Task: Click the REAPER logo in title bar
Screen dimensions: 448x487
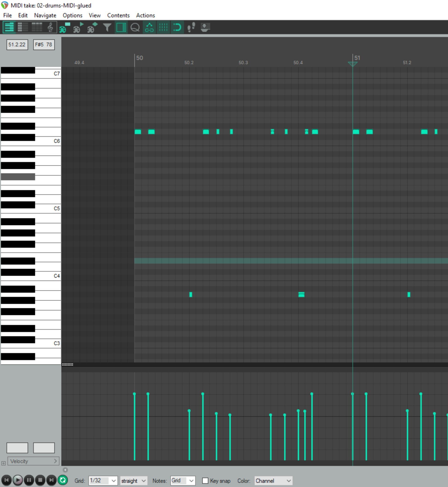Action: 5,5
